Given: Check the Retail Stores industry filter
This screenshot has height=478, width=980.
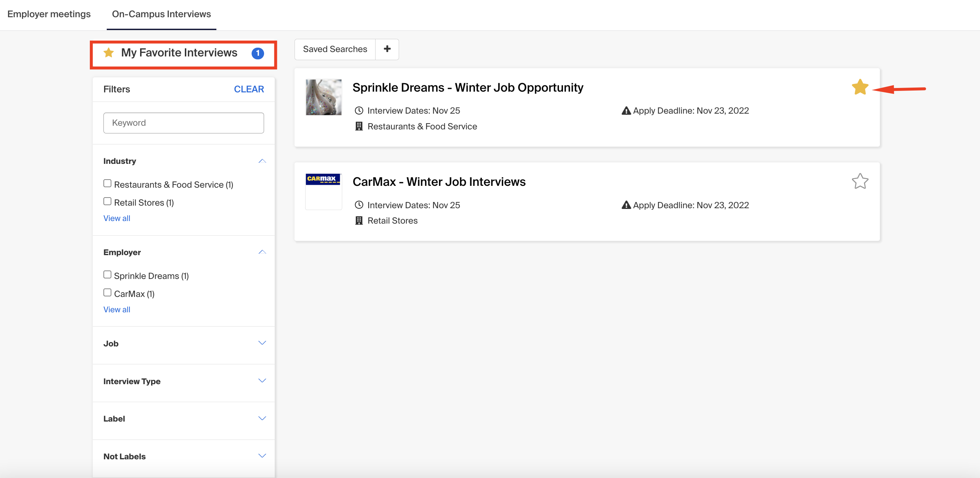Looking at the screenshot, I should [107, 202].
